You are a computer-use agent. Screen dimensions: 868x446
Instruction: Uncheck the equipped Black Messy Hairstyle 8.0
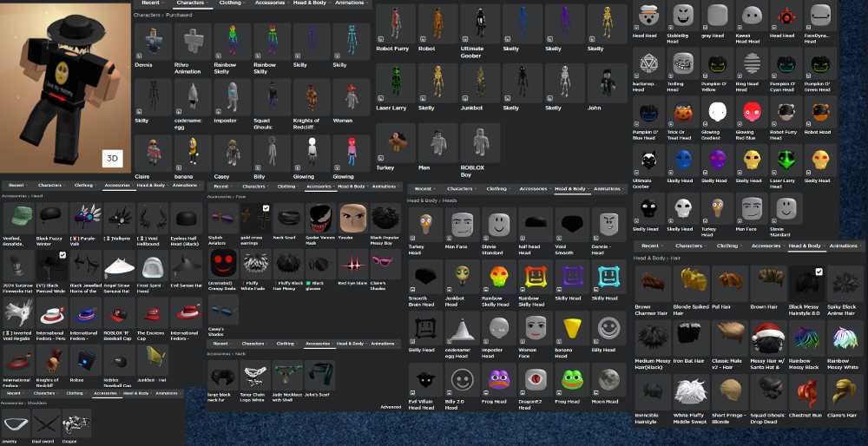point(819,272)
